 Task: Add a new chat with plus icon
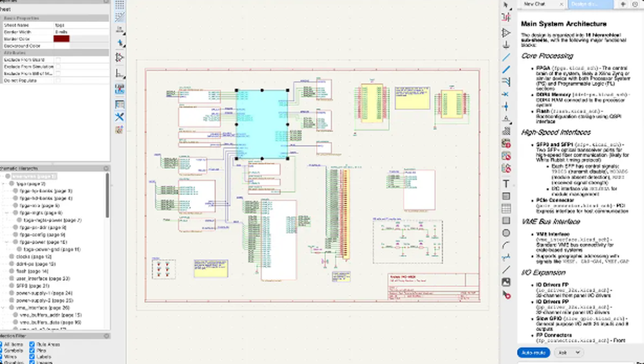[x=623, y=4]
